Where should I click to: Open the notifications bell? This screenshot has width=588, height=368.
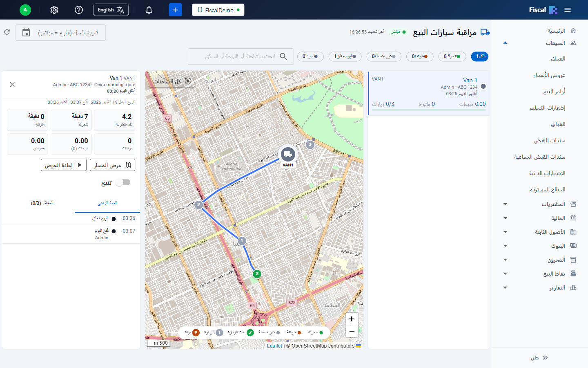pyautogui.click(x=149, y=10)
